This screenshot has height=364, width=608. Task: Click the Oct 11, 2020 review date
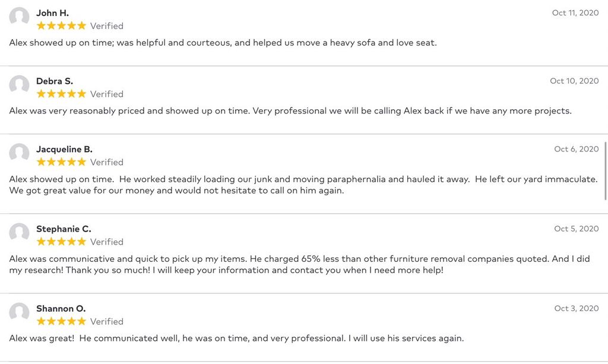click(575, 13)
